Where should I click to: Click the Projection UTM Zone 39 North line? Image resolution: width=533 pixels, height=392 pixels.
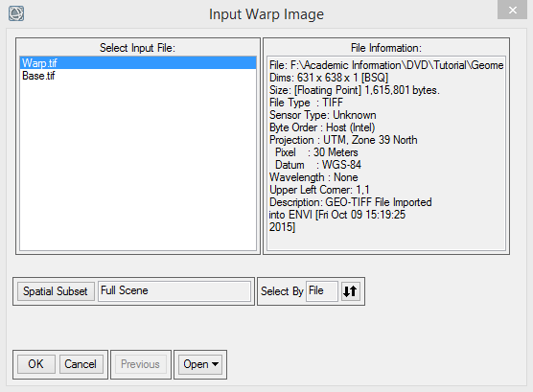(x=343, y=140)
